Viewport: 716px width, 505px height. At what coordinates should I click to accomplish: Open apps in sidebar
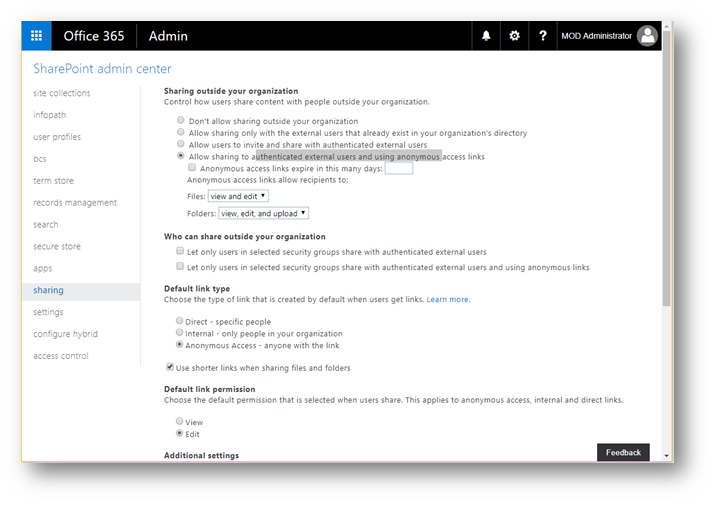pyautogui.click(x=42, y=268)
